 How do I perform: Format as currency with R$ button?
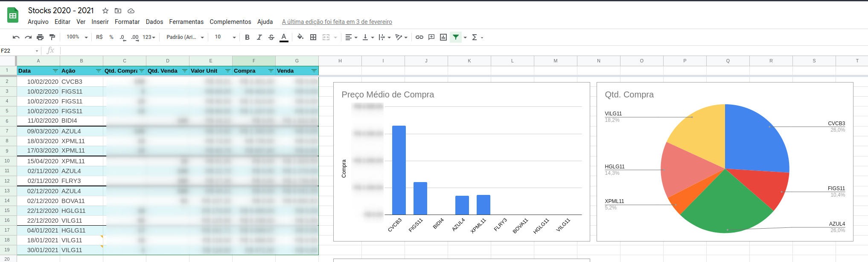click(99, 37)
